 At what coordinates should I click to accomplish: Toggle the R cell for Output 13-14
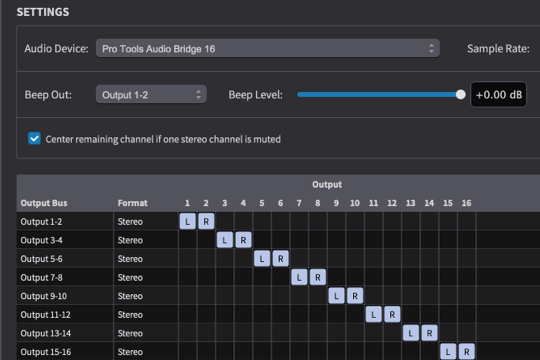(x=429, y=333)
